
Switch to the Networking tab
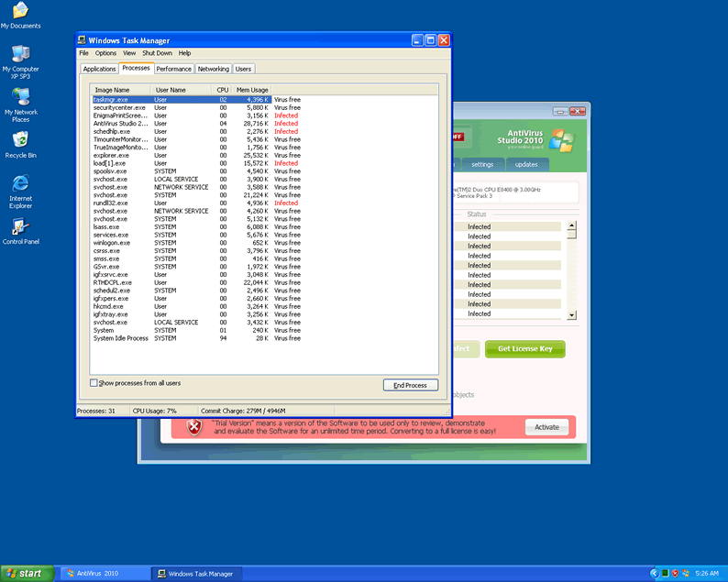pyautogui.click(x=214, y=69)
